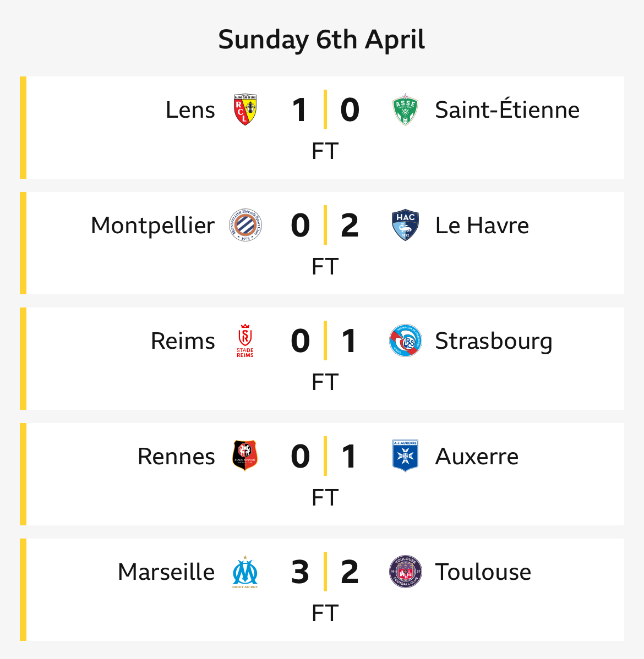This screenshot has width=644, height=659.
Task: Click the Toulouse Football Club badge
Action: [405, 572]
